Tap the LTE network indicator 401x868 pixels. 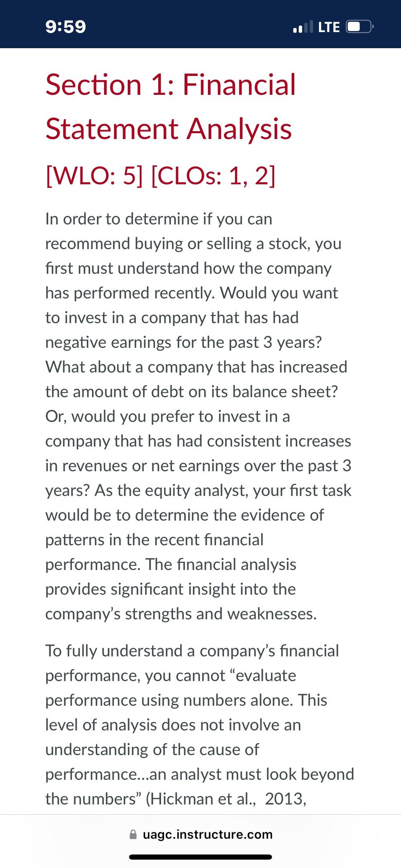[x=329, y=27]
